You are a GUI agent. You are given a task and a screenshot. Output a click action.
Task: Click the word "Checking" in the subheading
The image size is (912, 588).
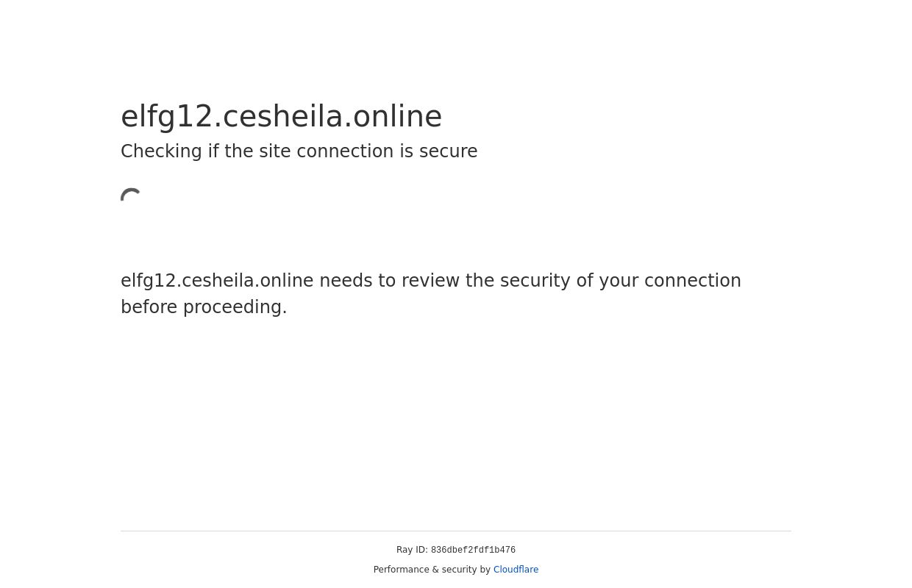click(161, 151)
